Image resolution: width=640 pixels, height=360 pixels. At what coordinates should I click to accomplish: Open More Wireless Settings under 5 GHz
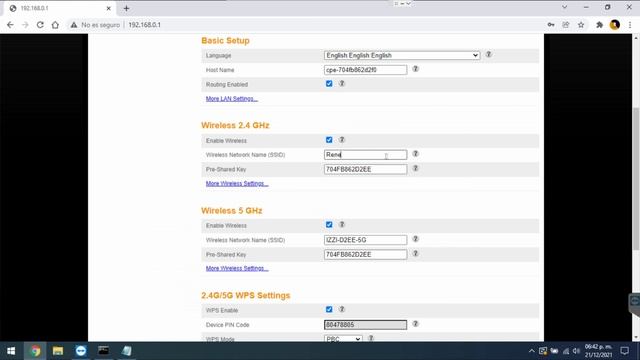[237, 269]
